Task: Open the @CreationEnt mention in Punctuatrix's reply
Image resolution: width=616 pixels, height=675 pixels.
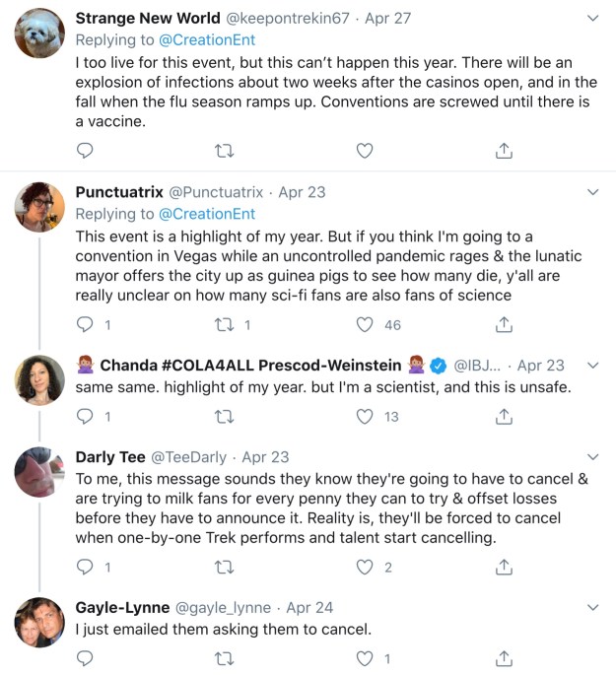Action: coord(207,214)
